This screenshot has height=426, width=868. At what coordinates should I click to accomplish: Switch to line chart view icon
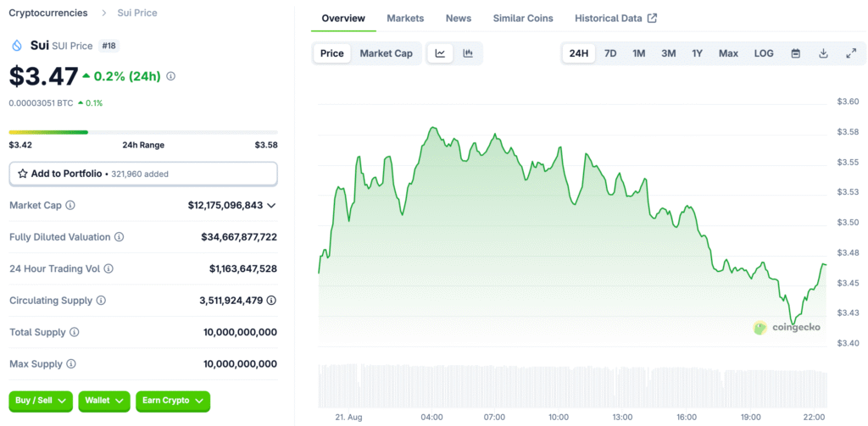click(x=440, y=53)
